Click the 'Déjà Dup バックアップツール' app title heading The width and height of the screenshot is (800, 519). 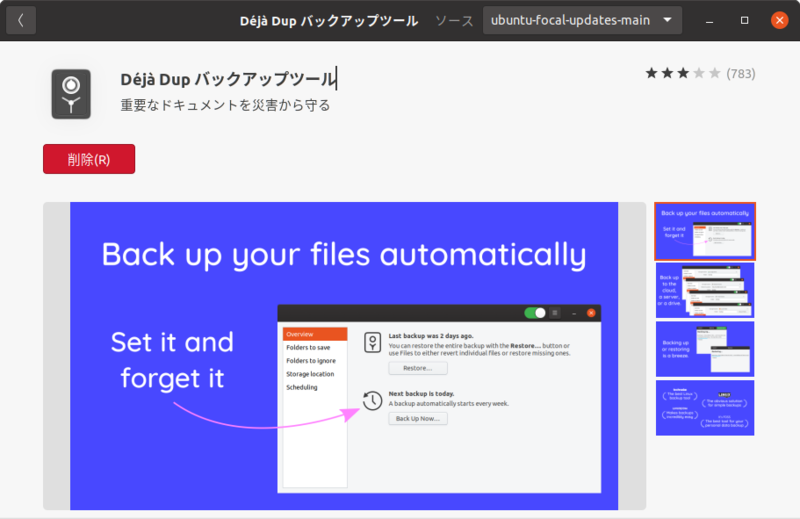tap(228, 79)
